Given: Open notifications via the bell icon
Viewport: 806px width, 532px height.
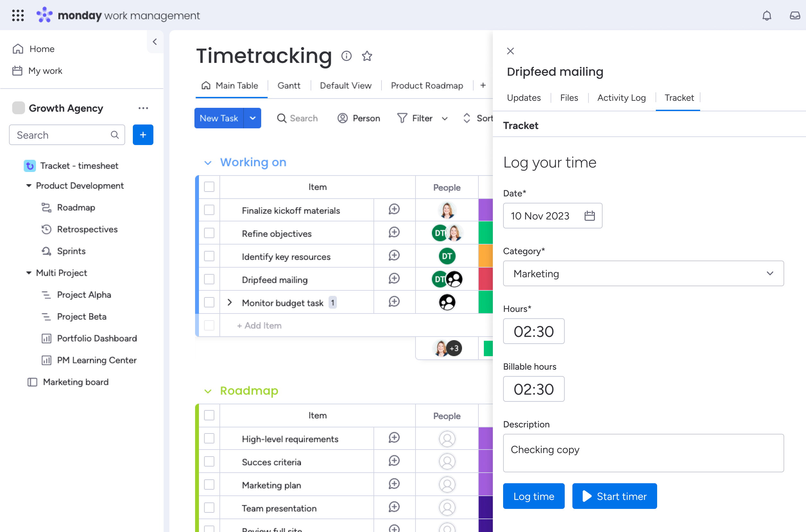Looking at the screenshot, I should coord(767,16).
